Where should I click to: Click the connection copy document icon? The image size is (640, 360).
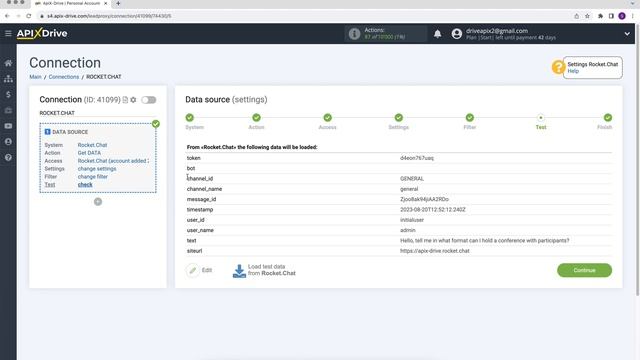click(125, 100)
